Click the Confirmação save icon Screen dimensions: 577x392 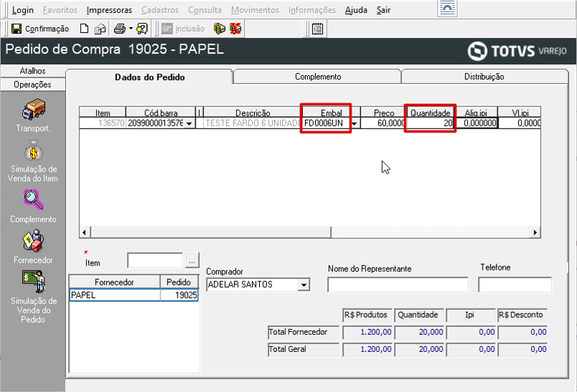point(16,29)
